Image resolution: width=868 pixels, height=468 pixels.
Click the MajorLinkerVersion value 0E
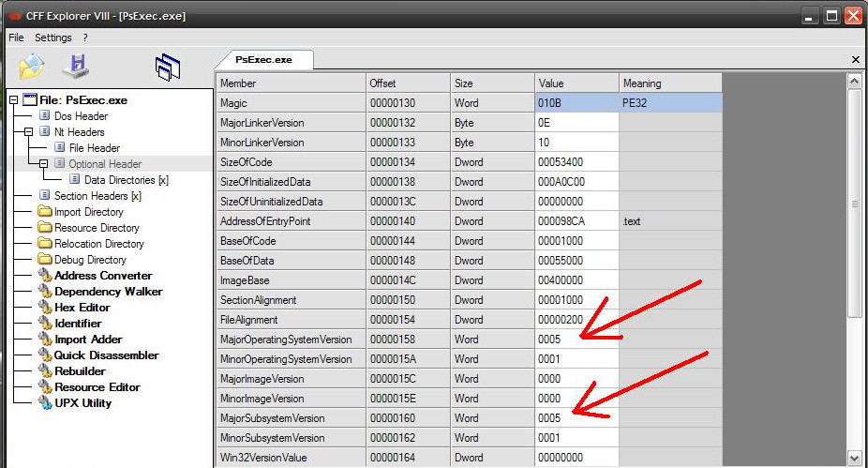(x=576, y=123)
